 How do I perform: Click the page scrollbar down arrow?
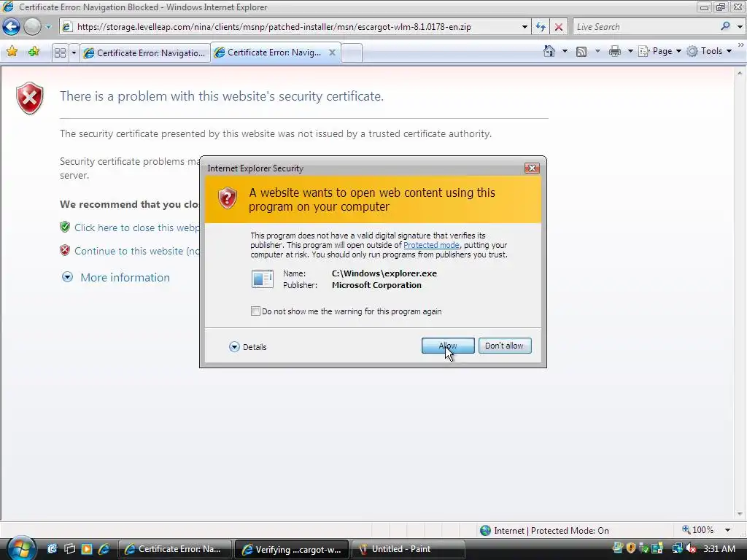click(740, 514)
